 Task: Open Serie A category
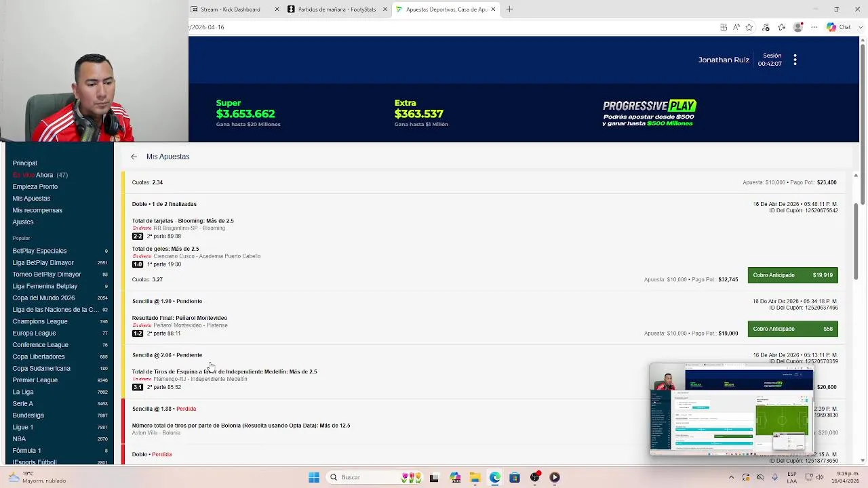[x=60, y=404]
